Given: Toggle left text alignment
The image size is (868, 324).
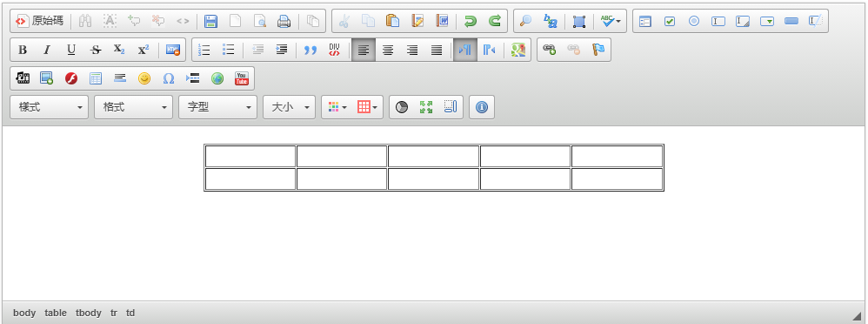Looking at the screenshot, I should [364, 50].
